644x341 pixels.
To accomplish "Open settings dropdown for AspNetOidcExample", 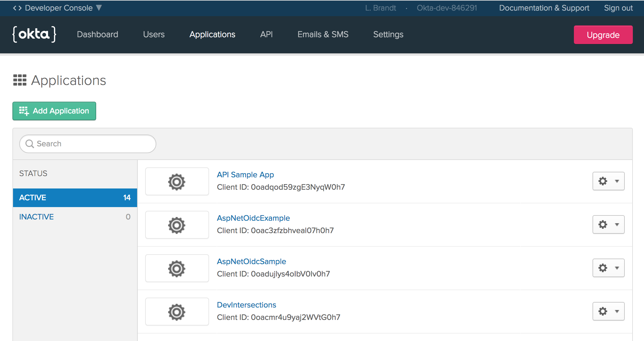I will pyautogui.click(x=608, y=224).
